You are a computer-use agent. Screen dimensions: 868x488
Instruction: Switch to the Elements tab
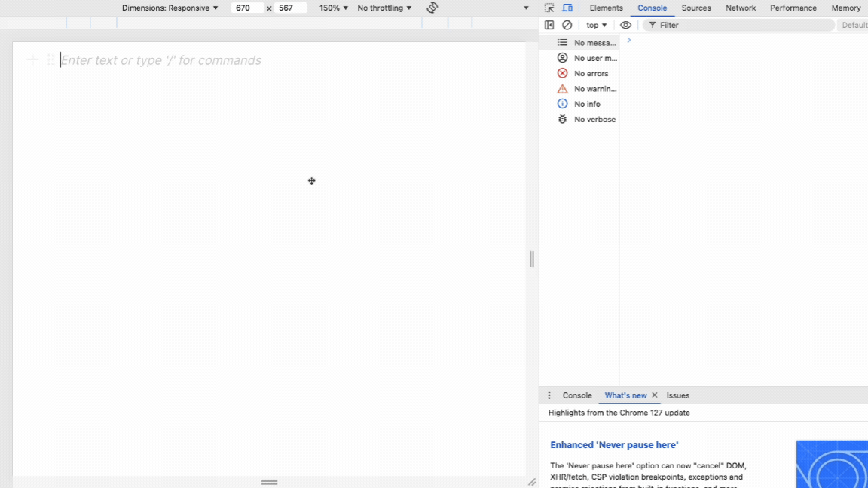[x=606, y=8]
